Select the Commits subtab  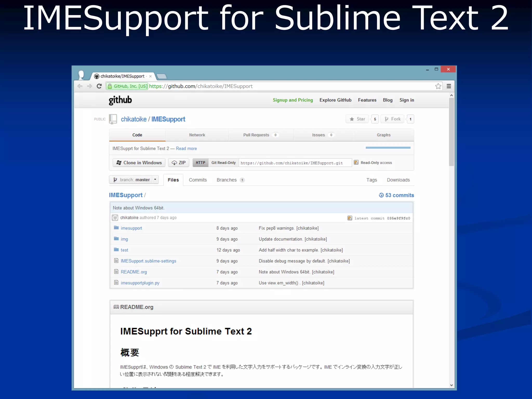click(198, 180)
